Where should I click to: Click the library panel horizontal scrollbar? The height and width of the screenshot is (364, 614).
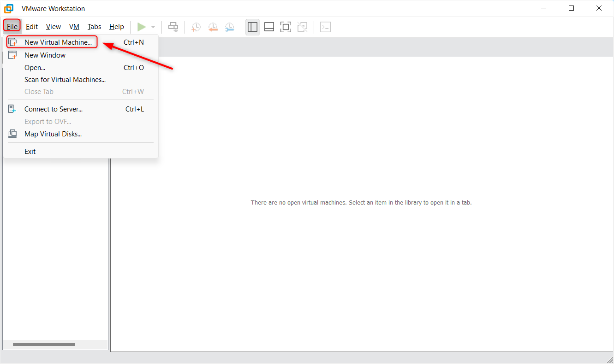tap(44, 345)
